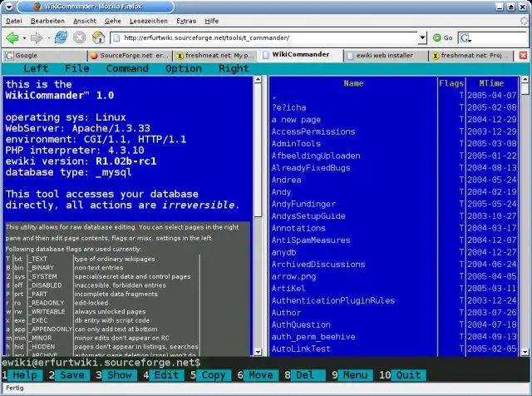Click the 1 Help function button
The image size is (532, 396).
point(25,375)
